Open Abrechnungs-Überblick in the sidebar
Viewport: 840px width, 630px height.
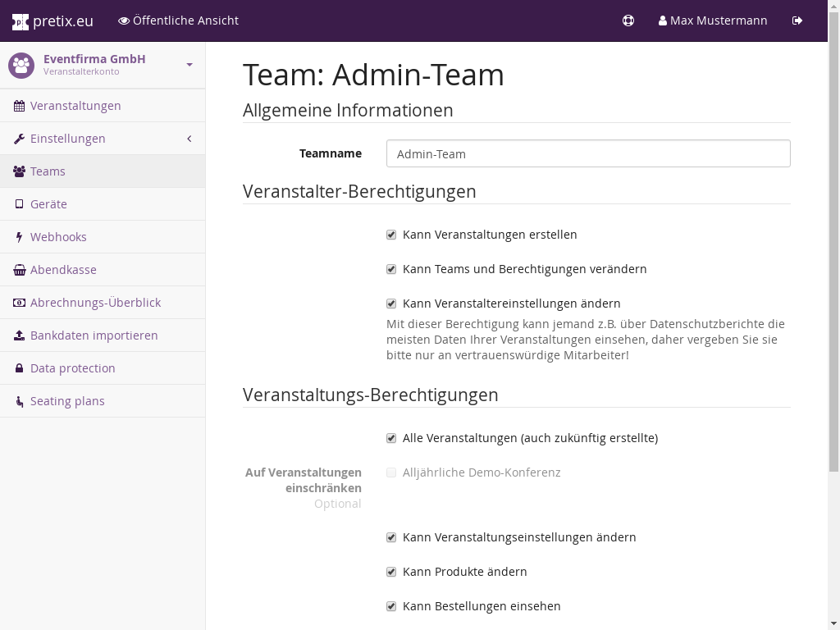95,303
